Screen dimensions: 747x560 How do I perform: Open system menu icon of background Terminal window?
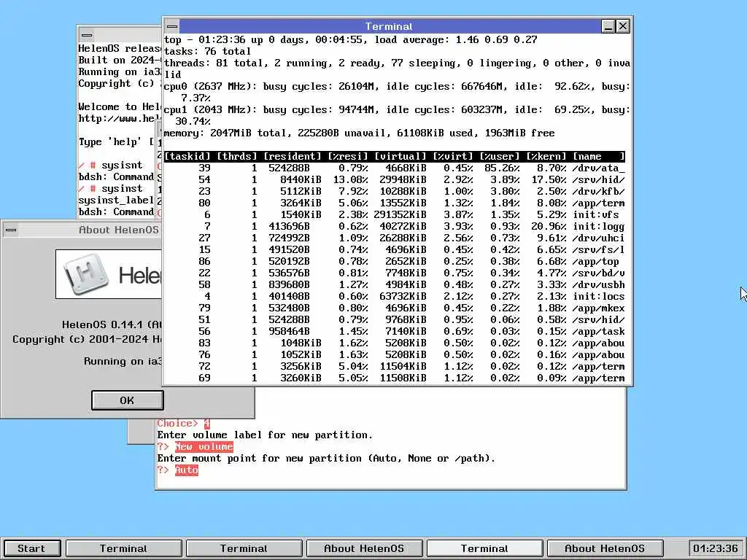pos(87,35)
